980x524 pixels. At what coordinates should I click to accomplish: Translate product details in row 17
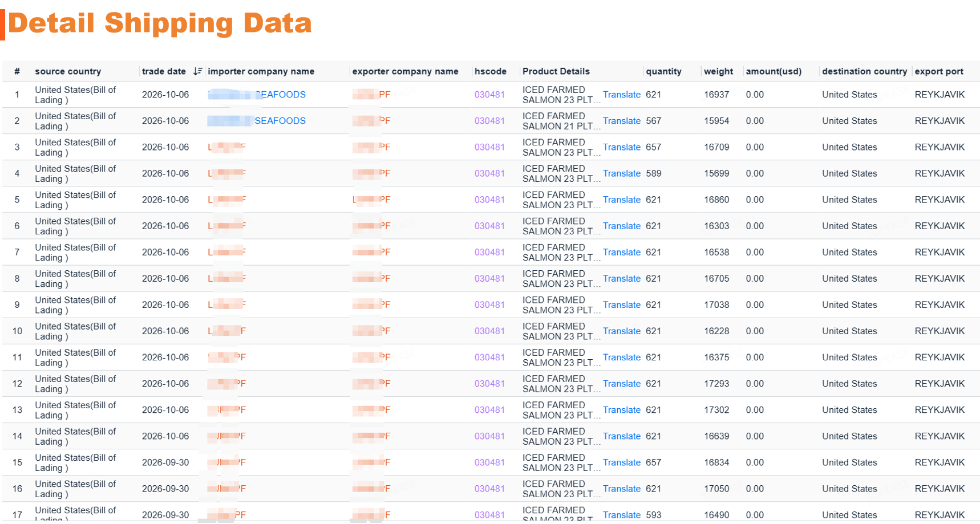622,515
